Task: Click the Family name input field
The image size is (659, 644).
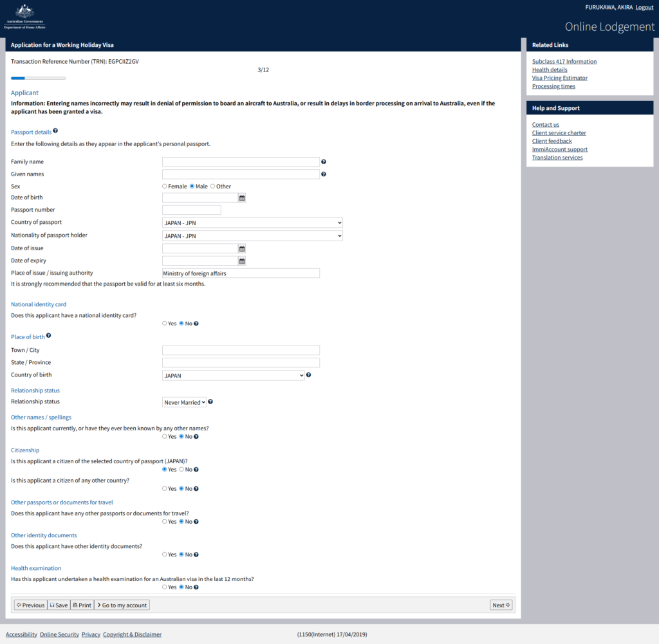Action: tap(241, 161)
